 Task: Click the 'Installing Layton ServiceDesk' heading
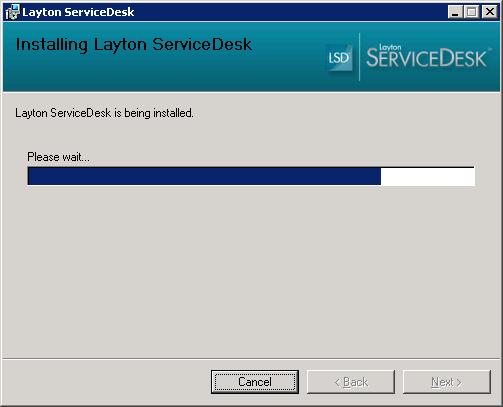pyautogui.click(x=134, y=45)
